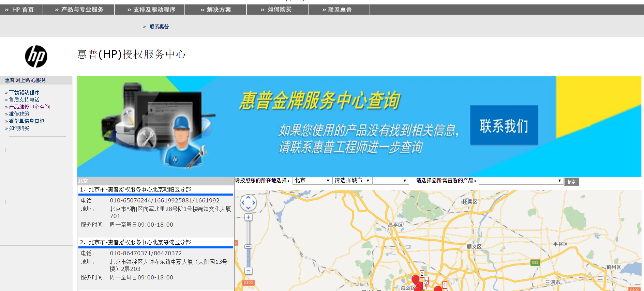Click the G109 highway badge on map
The width and height of the screenshot is (644, 291).
click(x=248, y=282)
